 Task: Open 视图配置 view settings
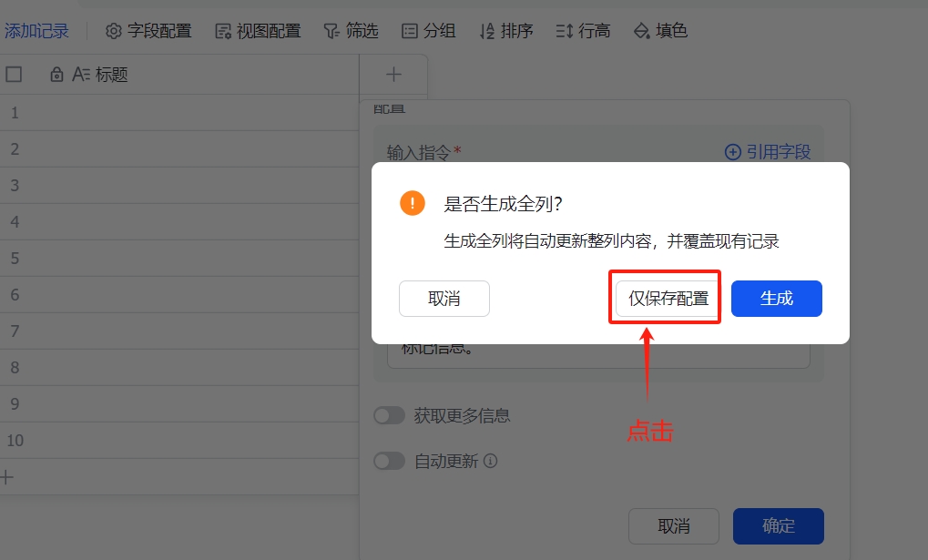point(258,31)
